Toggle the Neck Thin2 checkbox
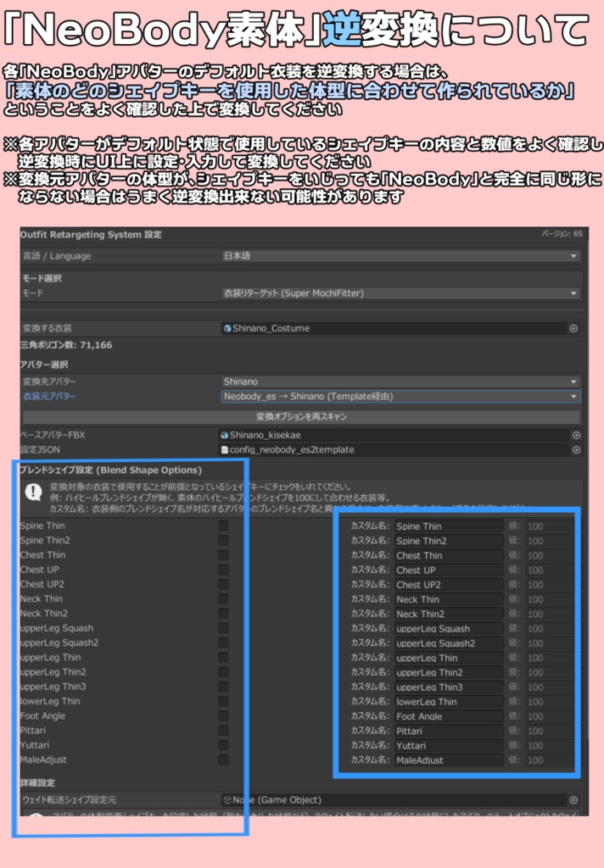The width and height of the screenshot is (604, 868). [223, 614]
